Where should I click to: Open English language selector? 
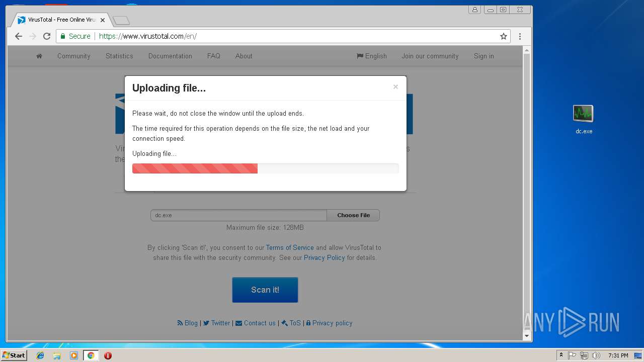coord(372,56)
